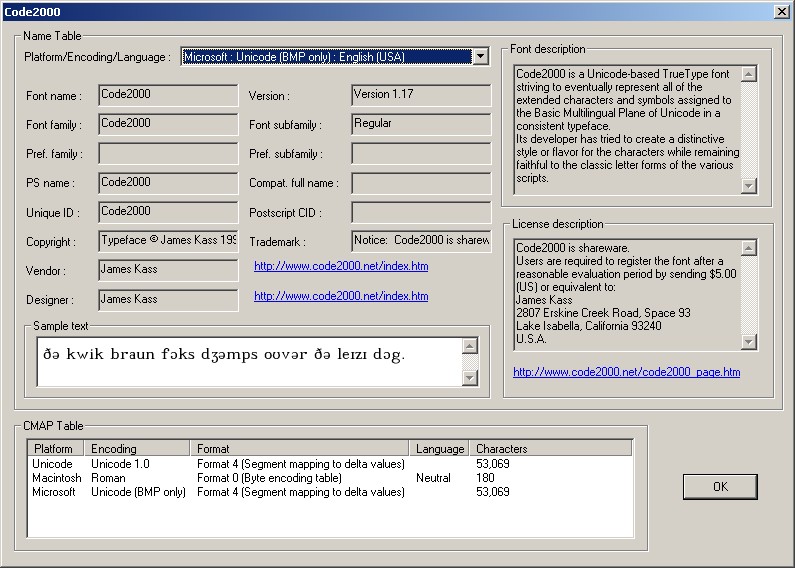Sort by the Characters column header
Viewport: 795px width, 568px height.
tap(551, 448)
